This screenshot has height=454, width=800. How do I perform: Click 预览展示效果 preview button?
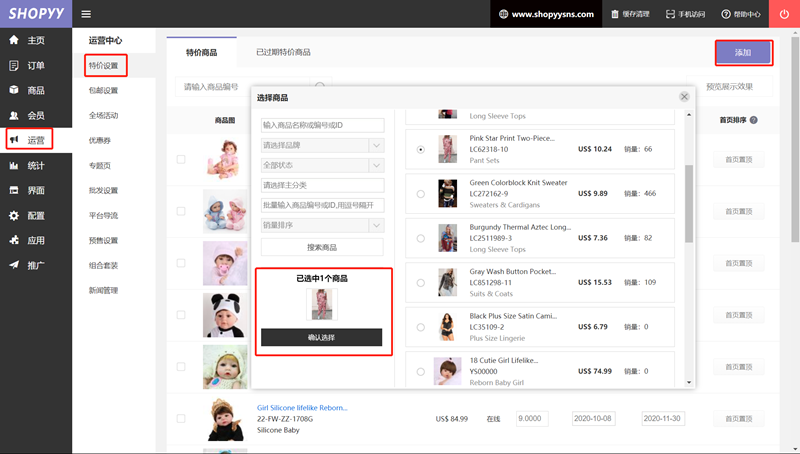pos(729,86)
